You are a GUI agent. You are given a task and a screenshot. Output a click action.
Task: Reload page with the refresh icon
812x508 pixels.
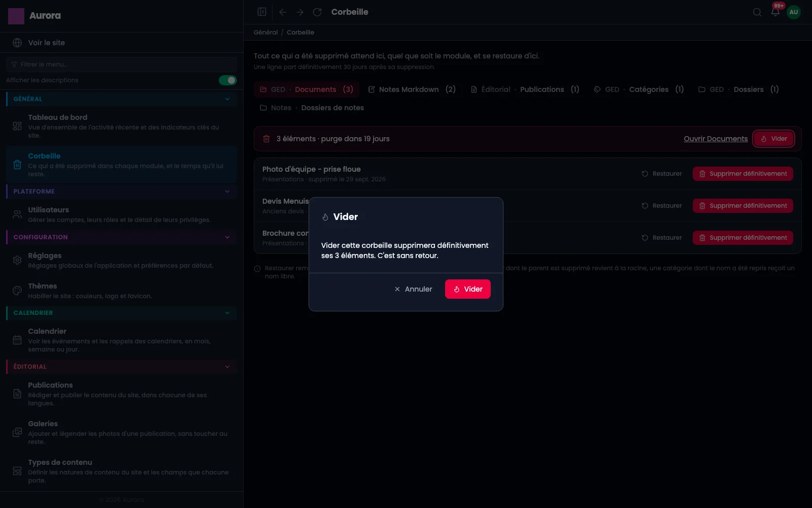click(x=317, y=12)
